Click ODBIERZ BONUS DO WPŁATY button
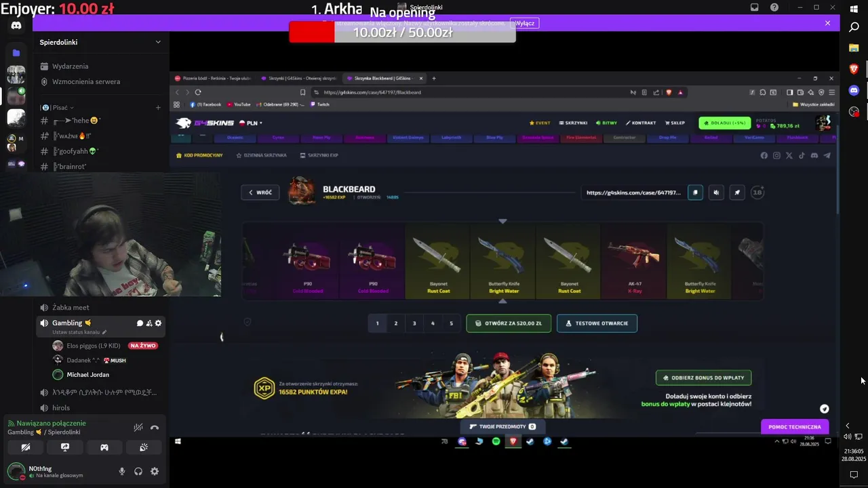Image resolution: width=868 pixels, height=488 pixels. click(x=703, y=378)
